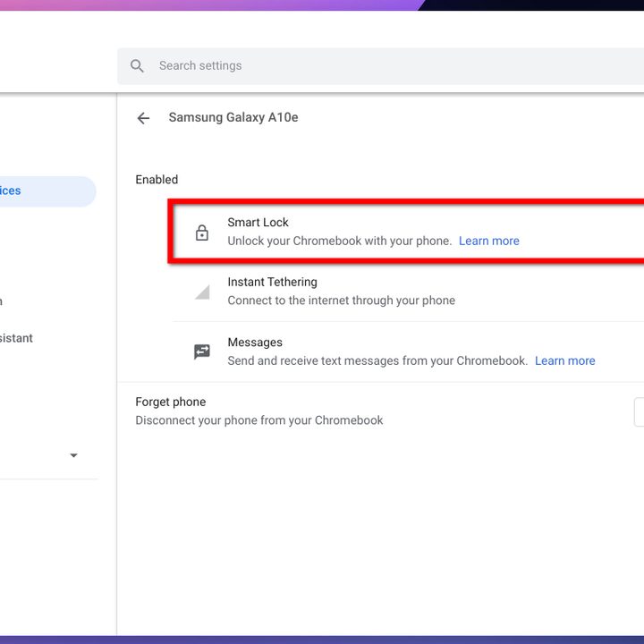Select highlighted sidebar item ending in 'ices'

(x=47, y=191)
